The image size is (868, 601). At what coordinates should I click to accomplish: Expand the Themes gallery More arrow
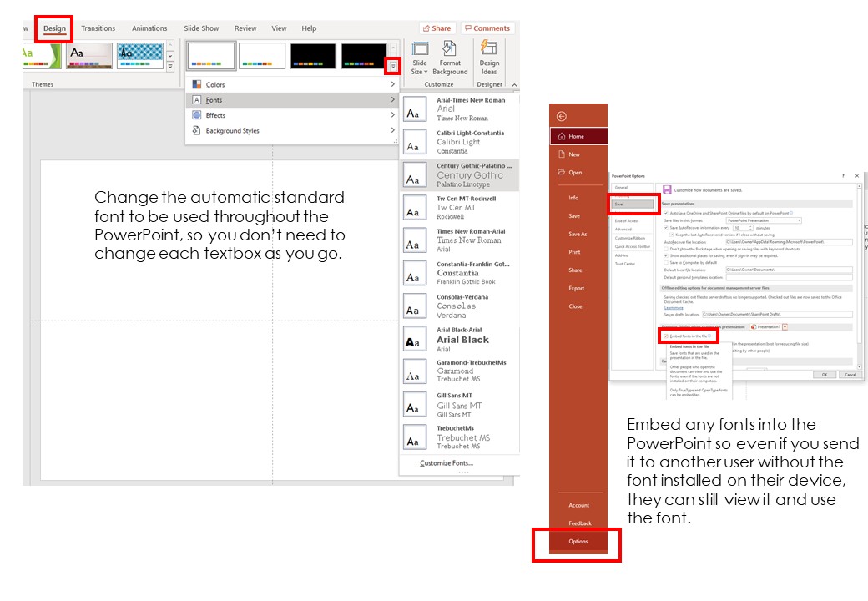point(170,67)
